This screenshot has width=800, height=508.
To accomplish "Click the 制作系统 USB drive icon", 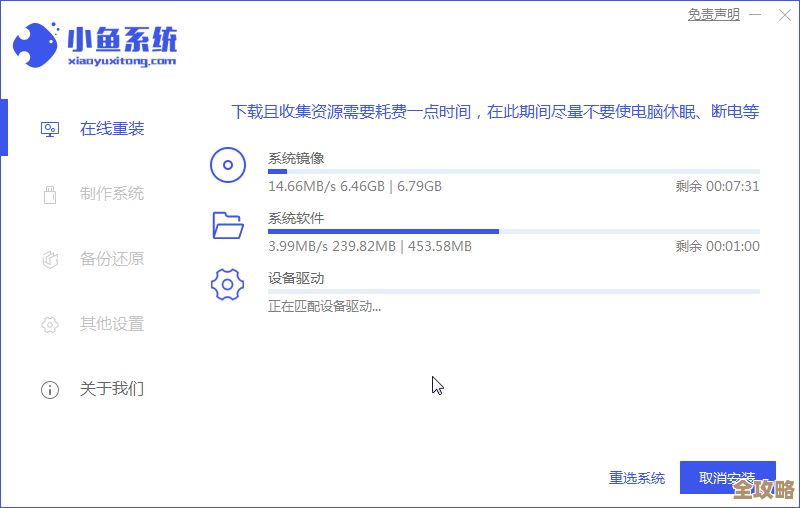I will pyautogui.click(x=49, y=194).
